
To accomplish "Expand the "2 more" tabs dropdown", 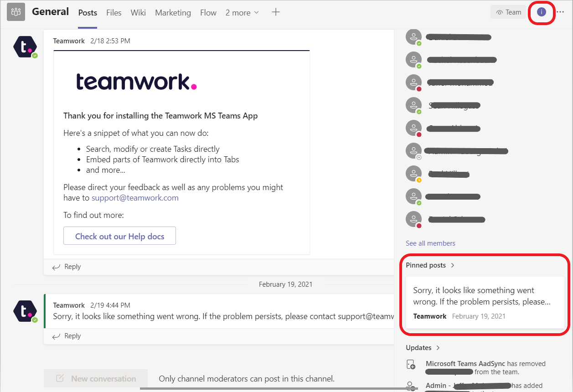I will click(x=242, y=13).
